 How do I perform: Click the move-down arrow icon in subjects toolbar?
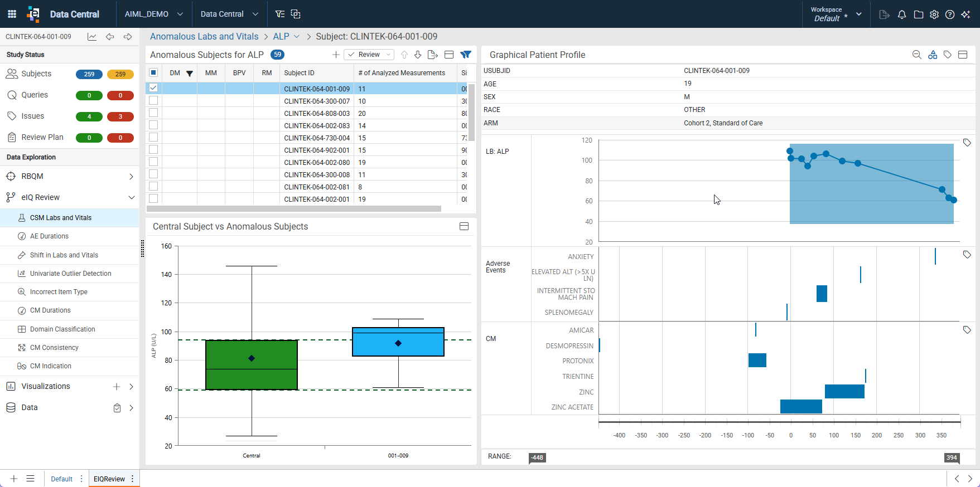click(x=417, y=55)
